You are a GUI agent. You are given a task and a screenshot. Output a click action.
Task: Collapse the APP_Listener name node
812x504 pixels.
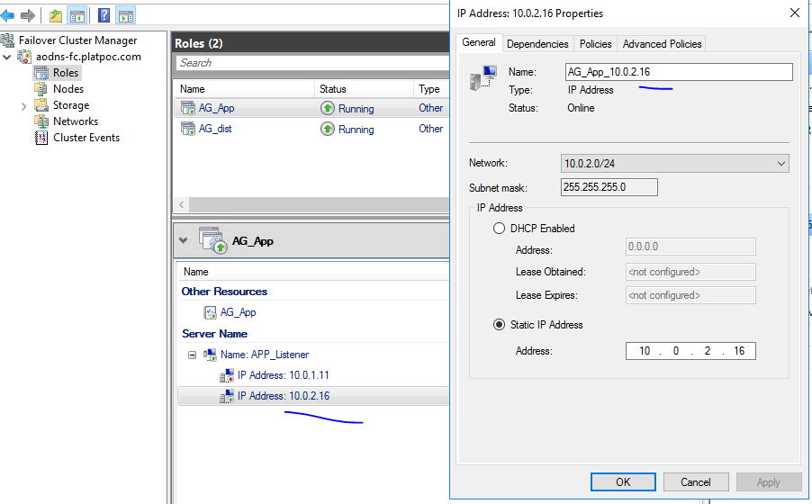[x=192, y=355]
